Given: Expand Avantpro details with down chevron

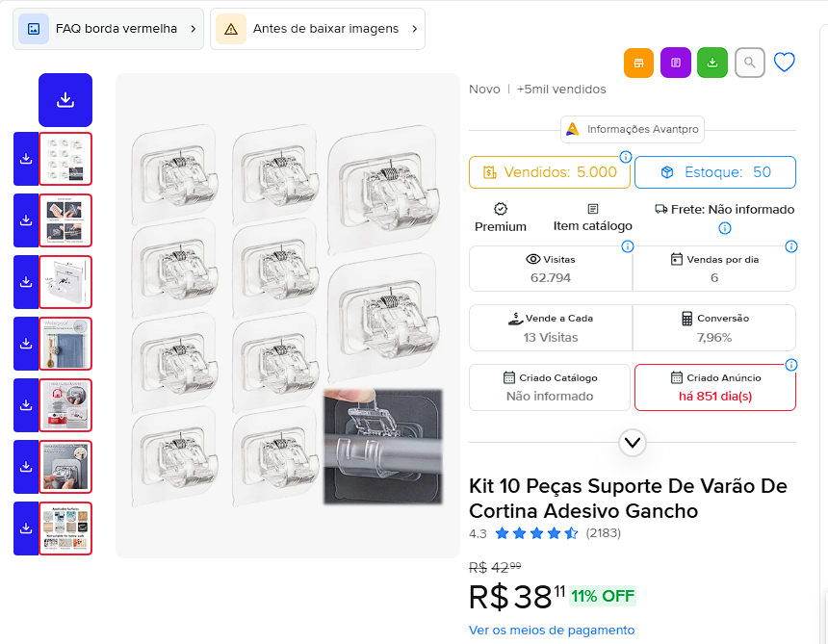Looking at the screenshot, I should 633,443.
